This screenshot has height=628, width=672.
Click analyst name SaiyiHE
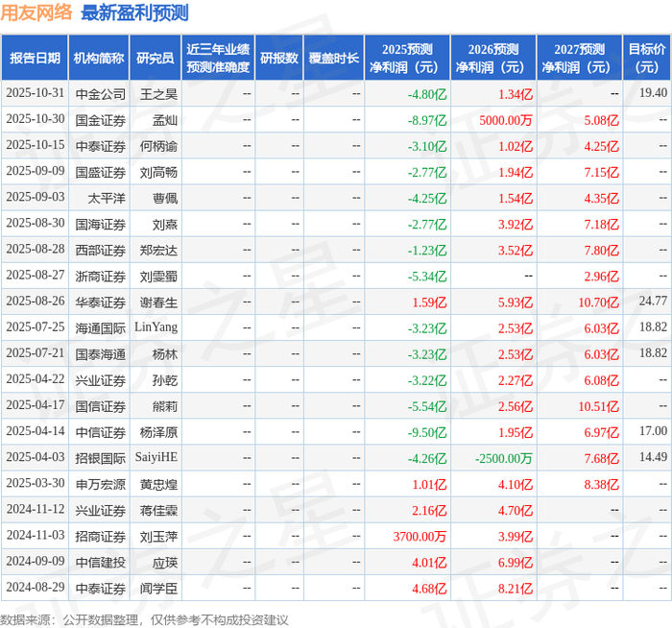(156, 457)
